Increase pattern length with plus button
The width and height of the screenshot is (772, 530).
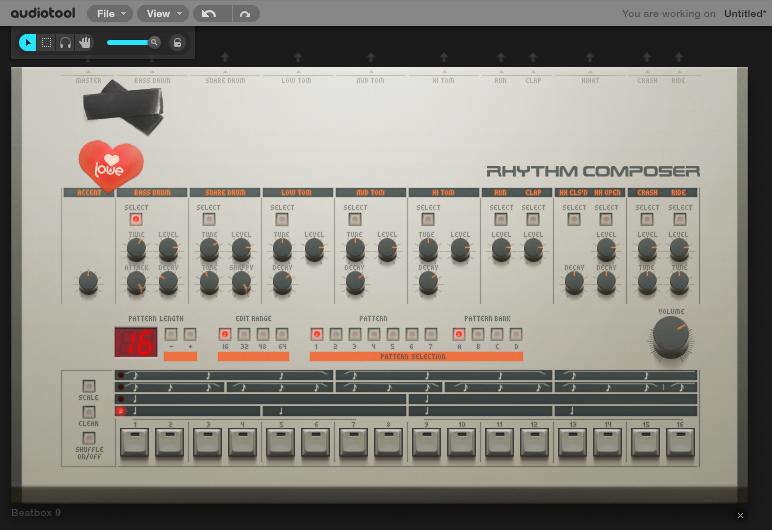190,334
